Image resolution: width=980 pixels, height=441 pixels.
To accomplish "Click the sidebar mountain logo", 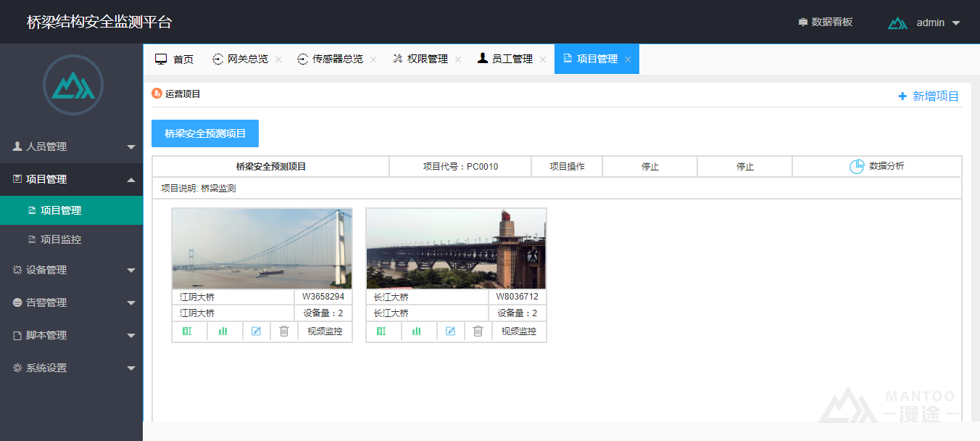I will coord(72,86).
